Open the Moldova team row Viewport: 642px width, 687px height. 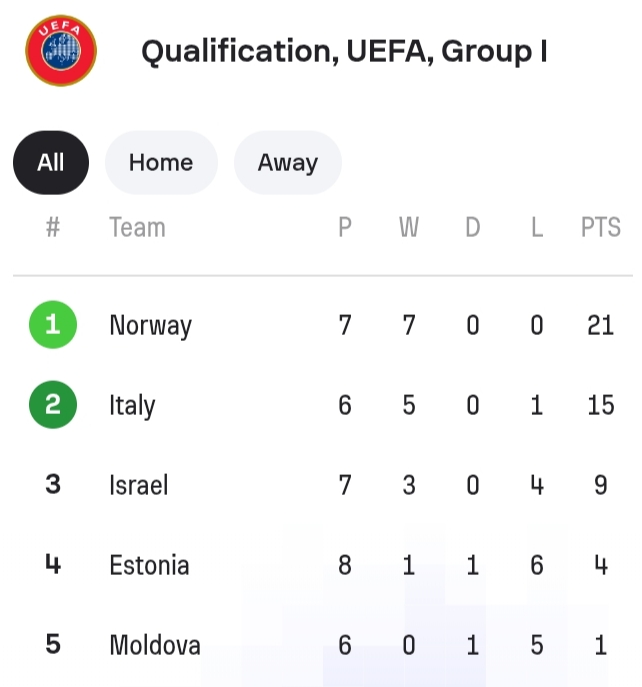155,645
